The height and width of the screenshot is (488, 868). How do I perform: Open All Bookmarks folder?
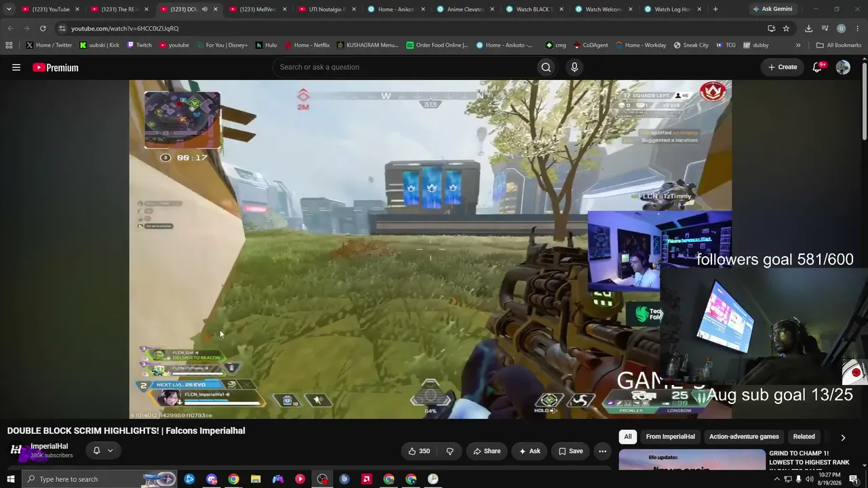point(839,45)
